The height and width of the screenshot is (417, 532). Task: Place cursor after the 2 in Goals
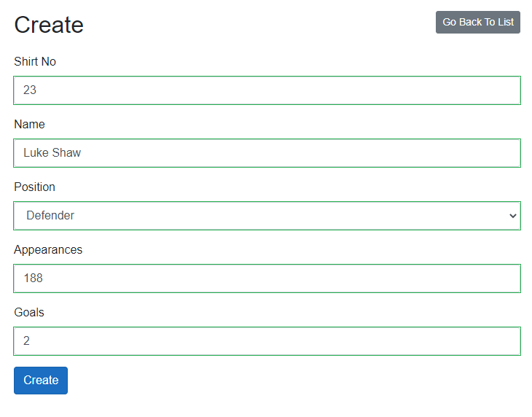coord(31,341)
